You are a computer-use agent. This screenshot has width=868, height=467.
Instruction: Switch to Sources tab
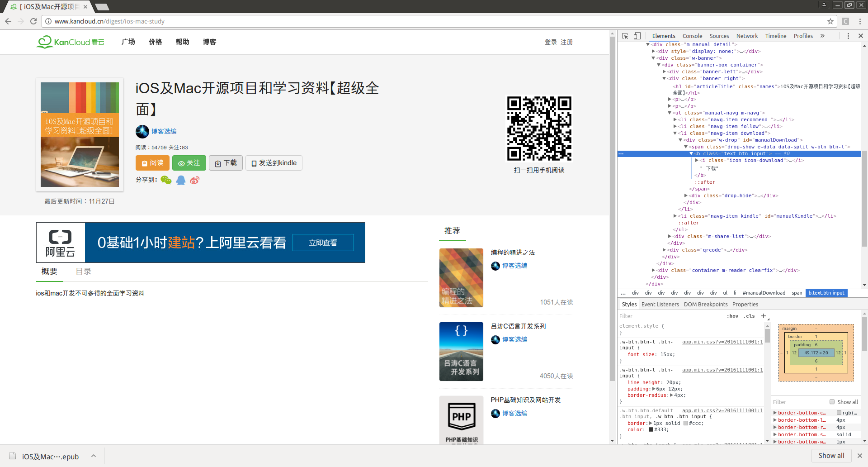click(x=719, y=36)
